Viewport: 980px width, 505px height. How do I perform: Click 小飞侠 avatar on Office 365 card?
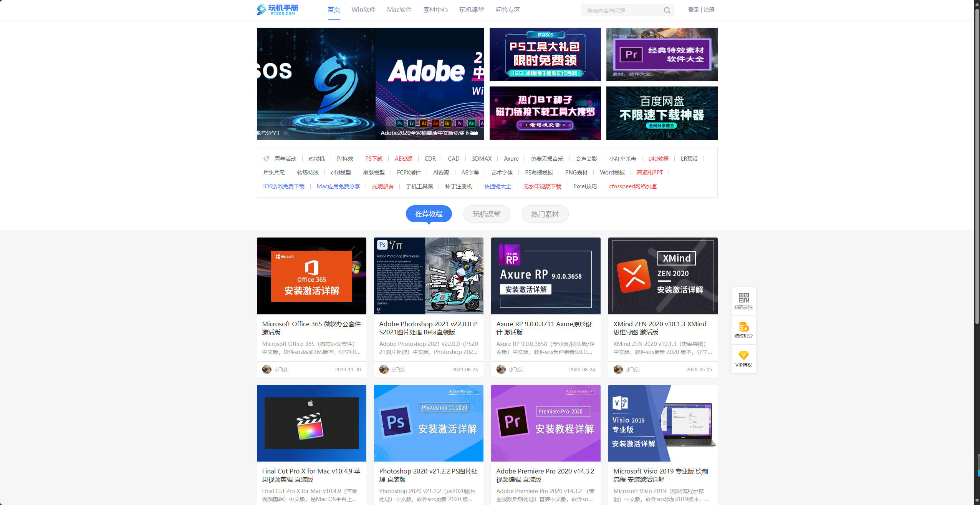pyautogui.click(x=267, y=369)
